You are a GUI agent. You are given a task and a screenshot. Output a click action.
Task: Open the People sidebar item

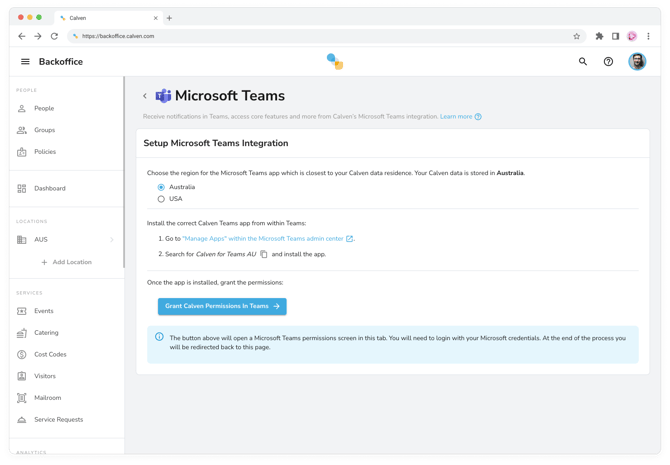click(44, 108)
